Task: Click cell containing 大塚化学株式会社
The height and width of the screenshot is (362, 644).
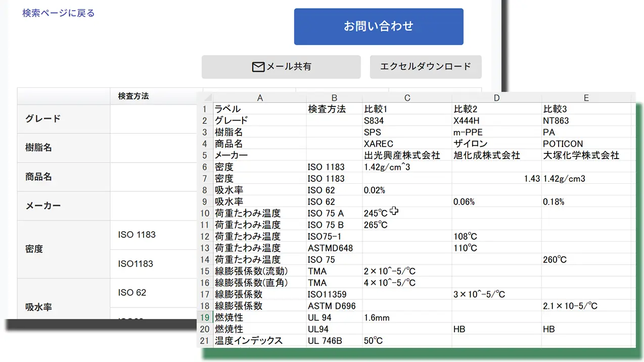Action: coord(586,156)
